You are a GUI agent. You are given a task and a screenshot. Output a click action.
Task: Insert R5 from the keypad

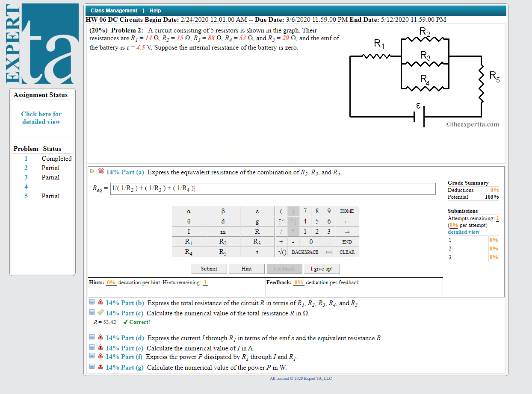tap(223, 252)
